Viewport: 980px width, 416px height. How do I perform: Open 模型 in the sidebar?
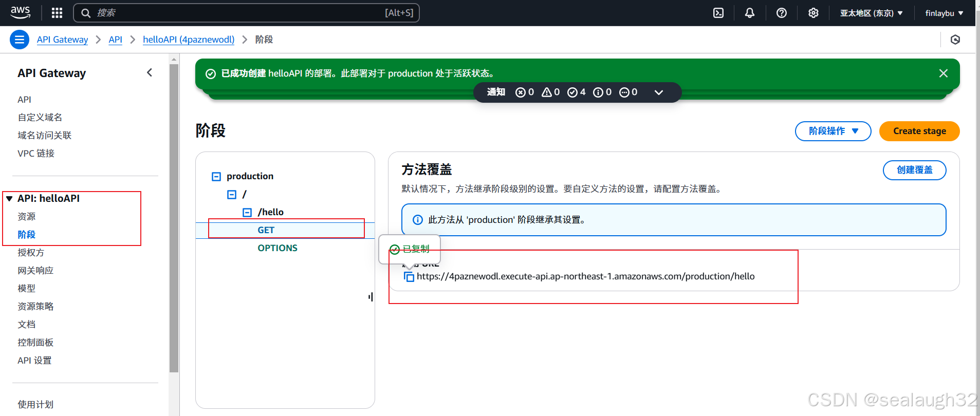[x=27, y=289]
